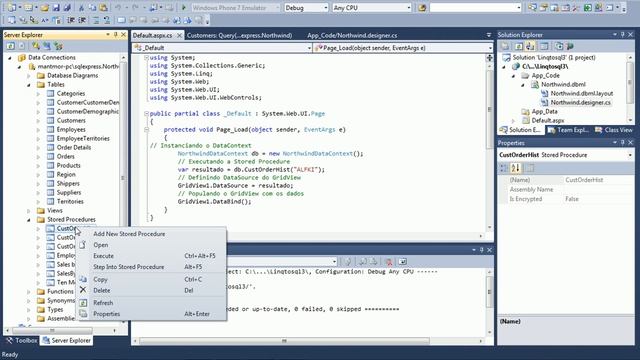Show categorized view in Properties panel

tap(504, 168)
